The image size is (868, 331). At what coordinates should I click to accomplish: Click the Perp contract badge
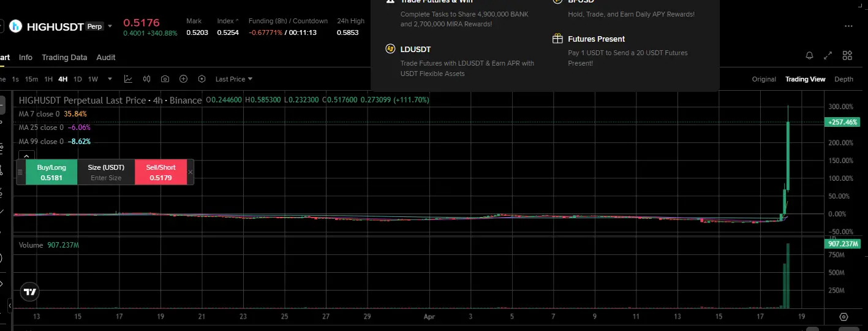[x=94, y=26]
